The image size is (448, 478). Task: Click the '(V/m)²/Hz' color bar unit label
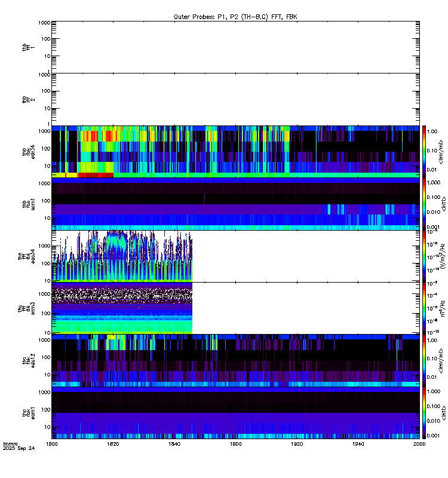click(442, 256)
